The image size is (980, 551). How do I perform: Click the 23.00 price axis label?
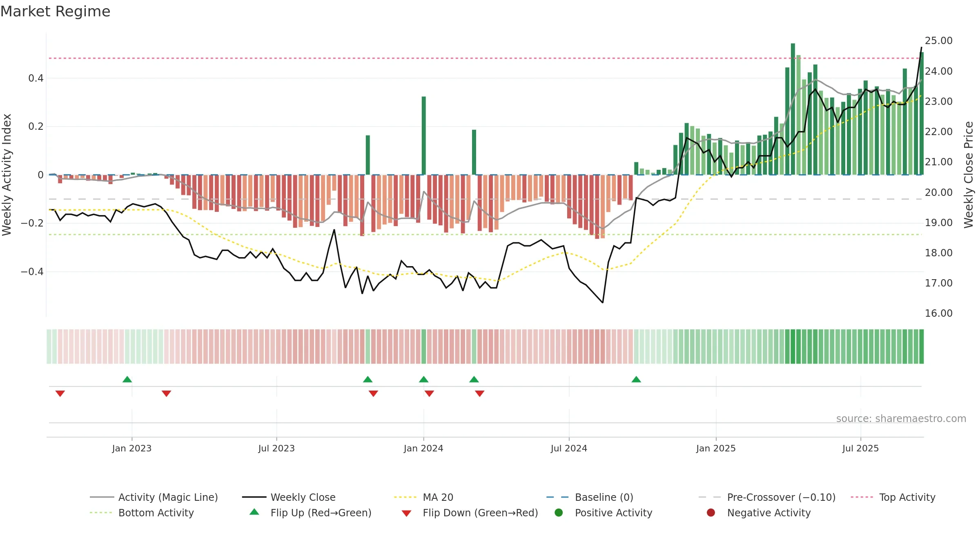pyautogui.click(x=939, y=101)
